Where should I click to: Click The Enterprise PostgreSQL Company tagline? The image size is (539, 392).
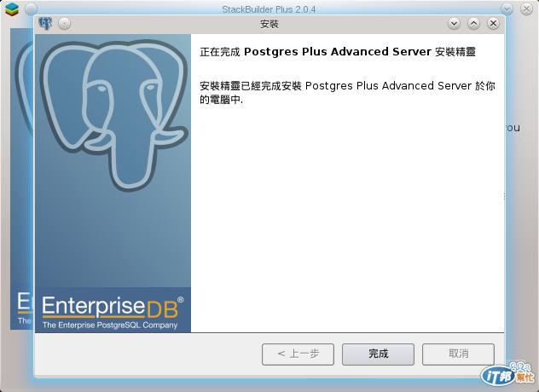pos(110,325)
